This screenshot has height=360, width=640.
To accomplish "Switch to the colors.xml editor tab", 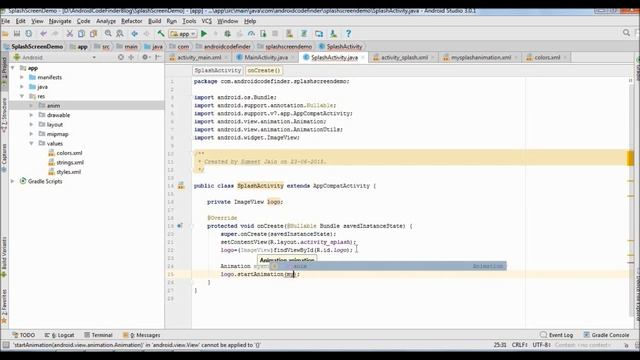I will tap(547, 58).
